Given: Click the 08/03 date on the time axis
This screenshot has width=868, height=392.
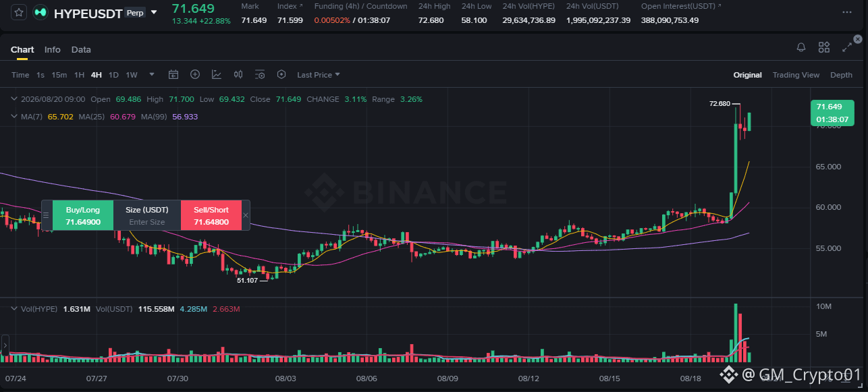Looking at the screenshot, I should click(286, 379).
